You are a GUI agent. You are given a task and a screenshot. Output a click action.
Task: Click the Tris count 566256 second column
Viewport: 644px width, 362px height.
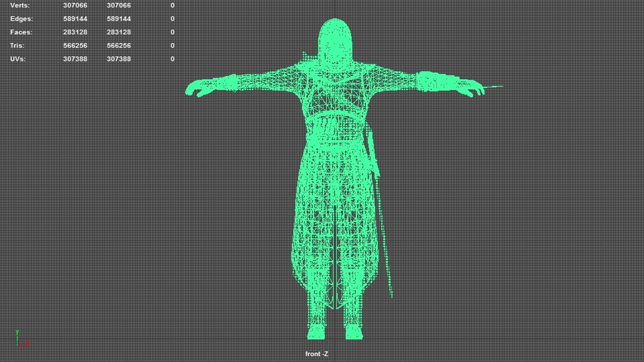[119, 46]
